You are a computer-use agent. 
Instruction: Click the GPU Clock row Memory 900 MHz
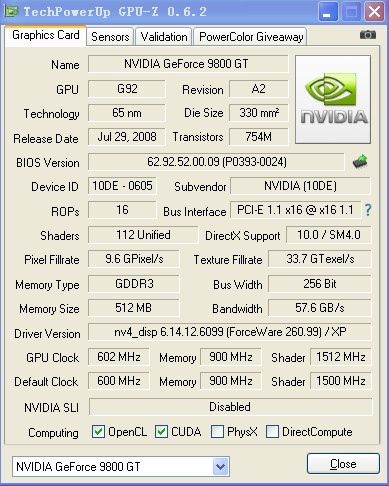pyautogui.click(x=231, y=357)
